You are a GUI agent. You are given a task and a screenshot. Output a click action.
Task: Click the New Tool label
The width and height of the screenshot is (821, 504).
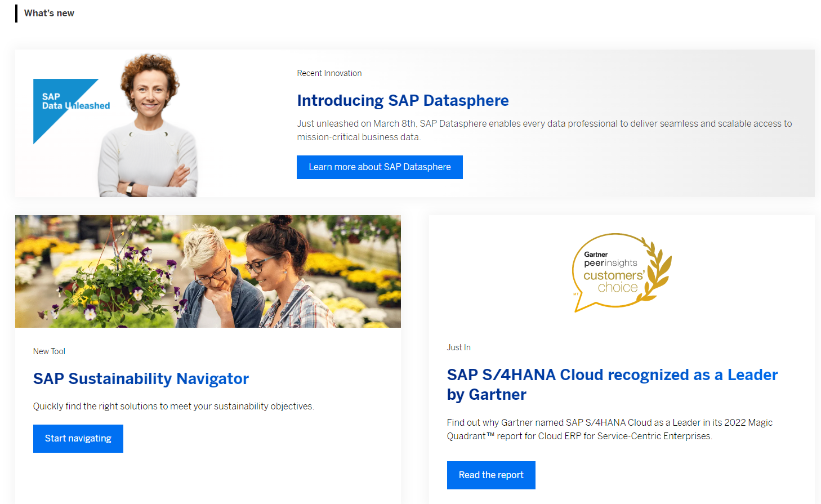pyautogui.click(x=49, y=351)
